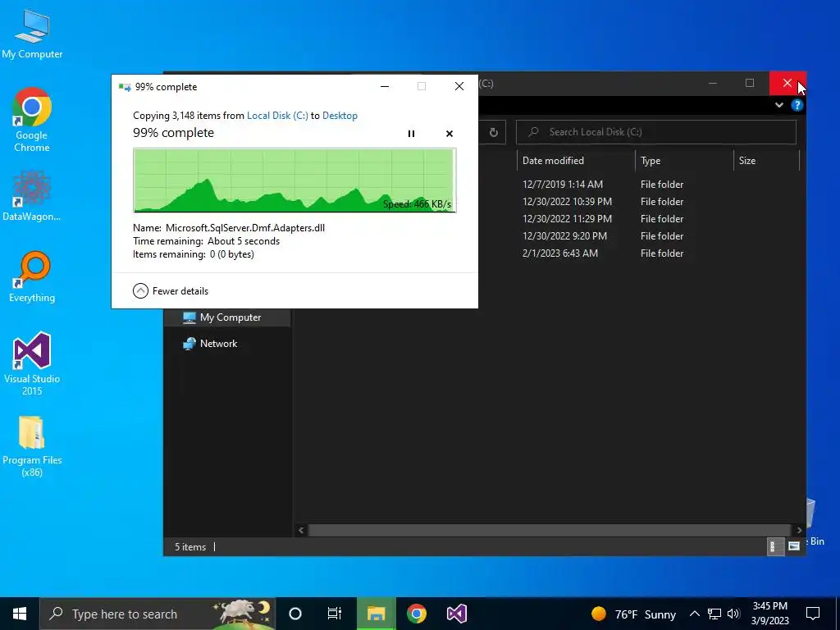Image resolution: width=840 pixels, height=630 pixels.
Task: Open the weather widget 76°F Sunny
Action: pyautogui.click(x=634, y=614)
